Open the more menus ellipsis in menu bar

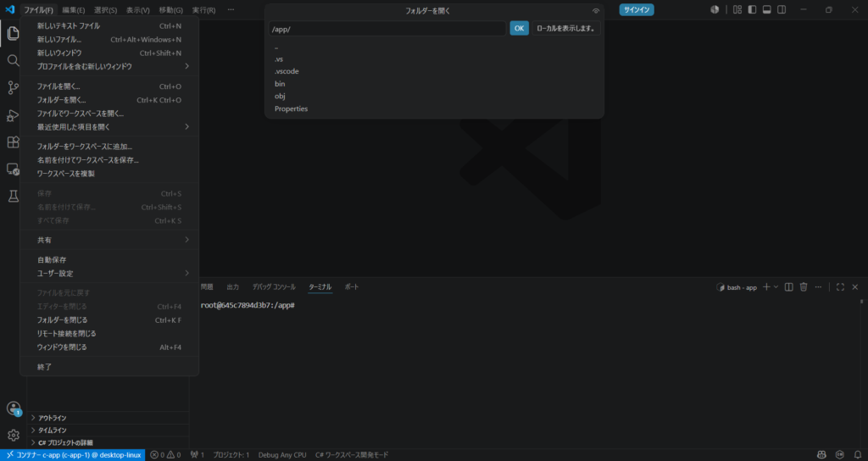231,9
